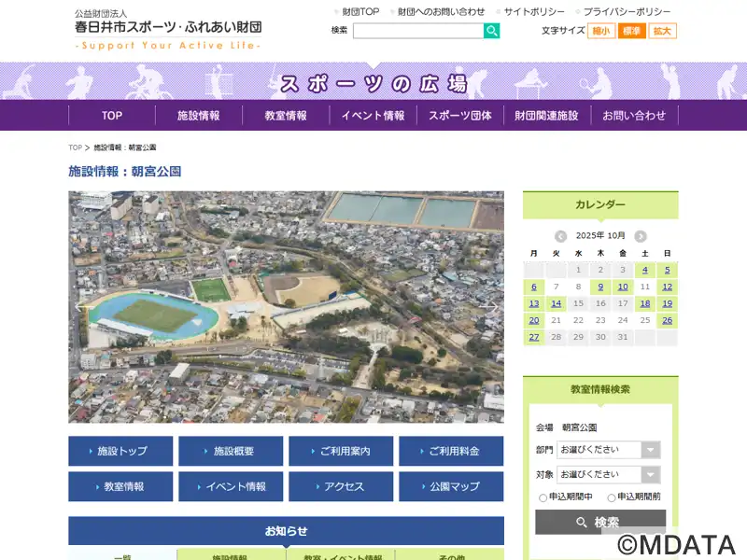This screenshot has height=560, width=747.
Task: Select 申込期間中 radio button
Action: [543, 497]
